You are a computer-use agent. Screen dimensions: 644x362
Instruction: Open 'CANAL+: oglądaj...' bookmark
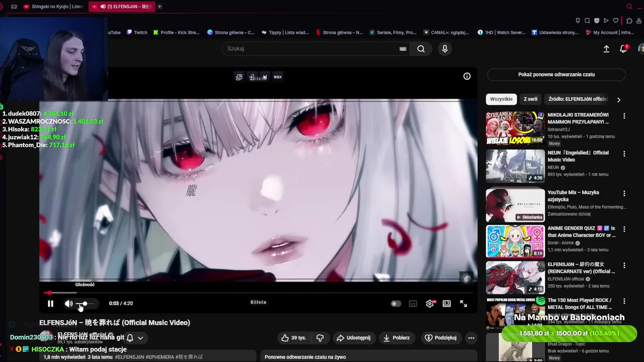click(x=446, y=33)
